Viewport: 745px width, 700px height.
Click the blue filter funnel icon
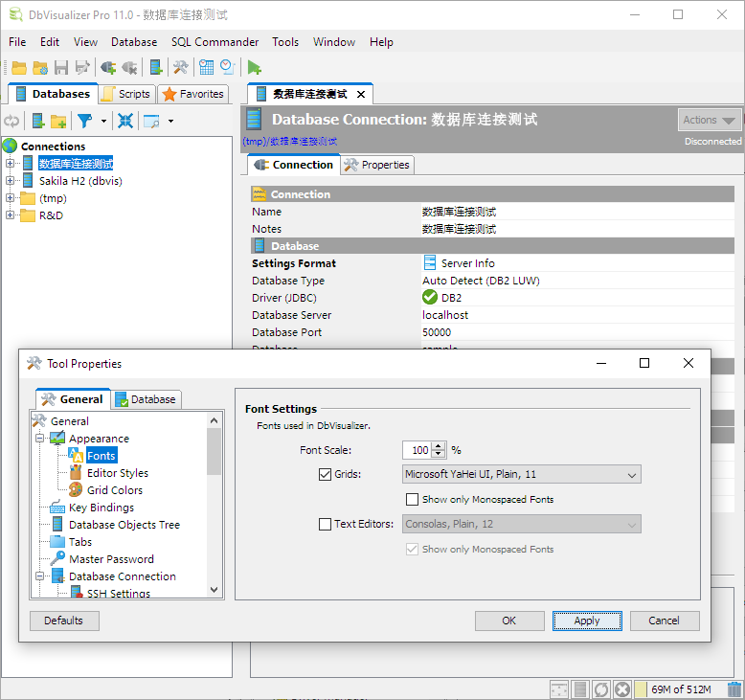pyautogui.click(x=84, y=121)
